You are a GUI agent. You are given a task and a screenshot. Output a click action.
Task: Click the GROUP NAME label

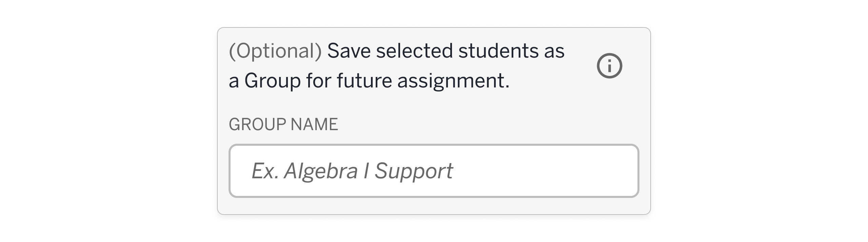(283, 124)
